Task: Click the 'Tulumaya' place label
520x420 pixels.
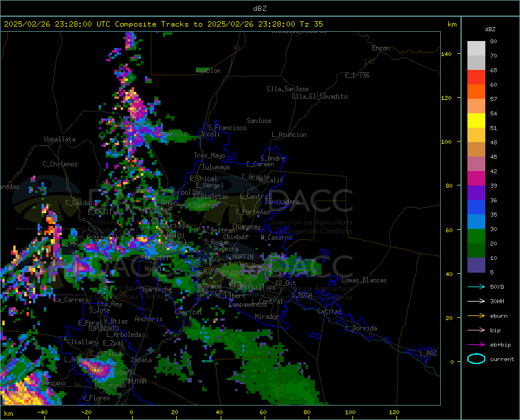Action: pyautogui.click(x=216, y=167)
